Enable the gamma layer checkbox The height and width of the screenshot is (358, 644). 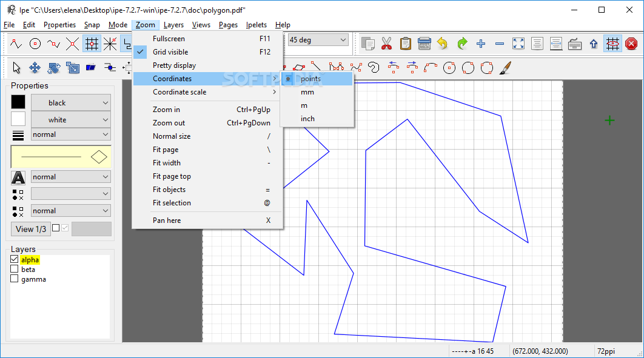coord(15,279)
